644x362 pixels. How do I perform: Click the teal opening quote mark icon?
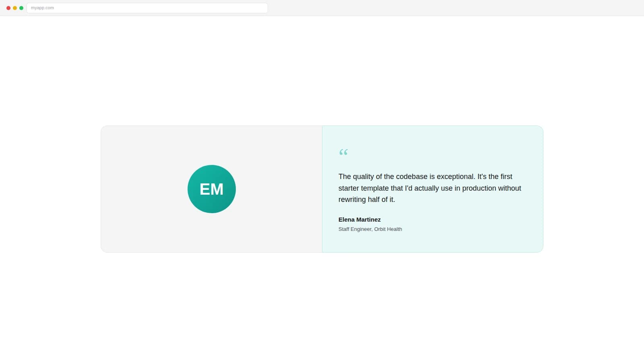[x=343, y=152]
